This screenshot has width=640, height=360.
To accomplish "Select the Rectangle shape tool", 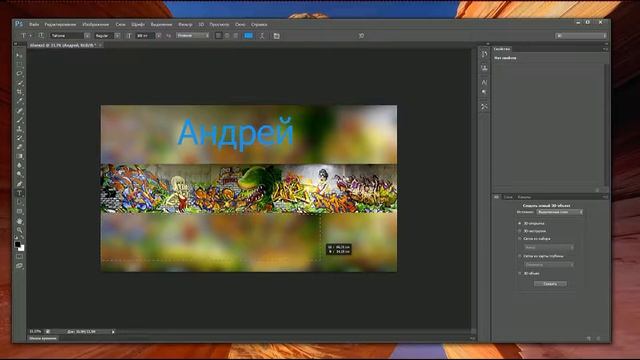I will 19,211.
